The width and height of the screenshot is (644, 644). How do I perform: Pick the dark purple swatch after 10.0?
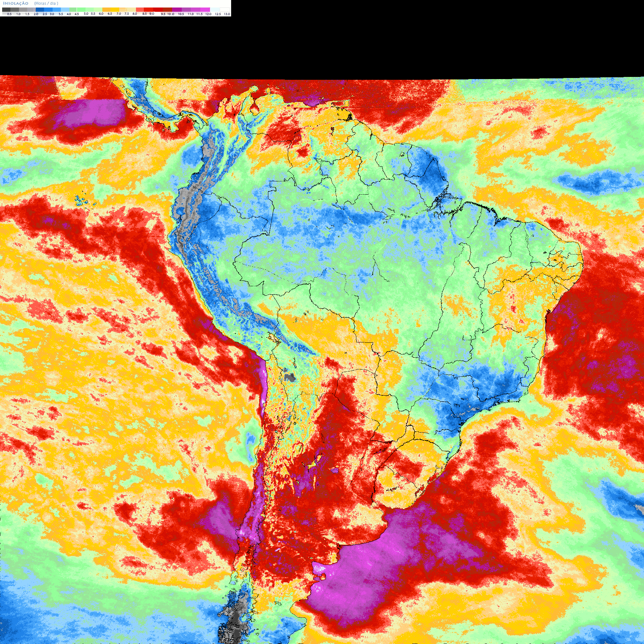click(177, 10)
